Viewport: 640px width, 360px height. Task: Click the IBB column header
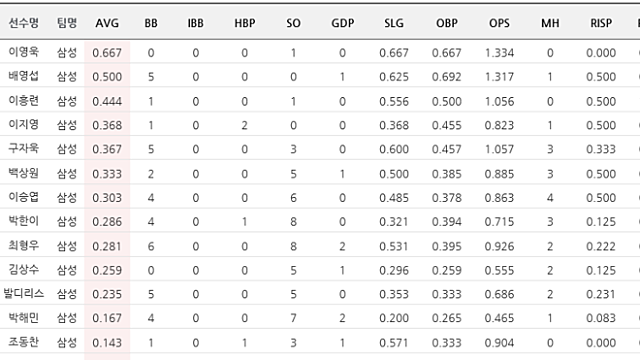(x=196, y=23)
